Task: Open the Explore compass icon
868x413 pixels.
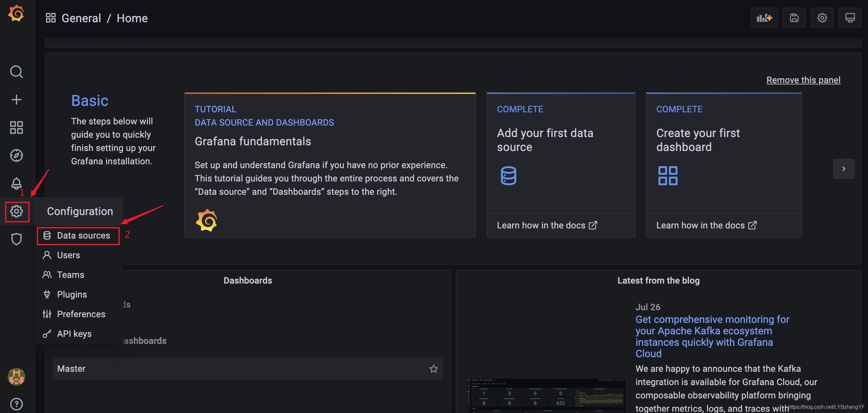Action: pos(16,155)
